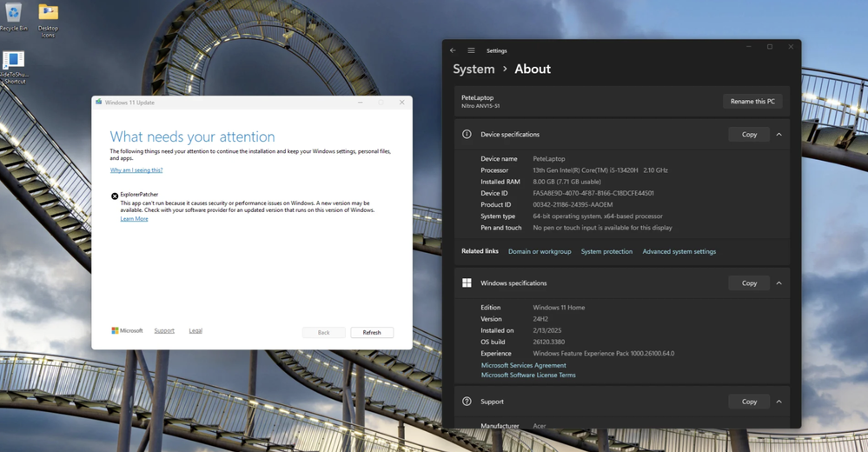Open the Desktop Icons folder
Screen dimensions: 868x452
[x=48, y=21]
